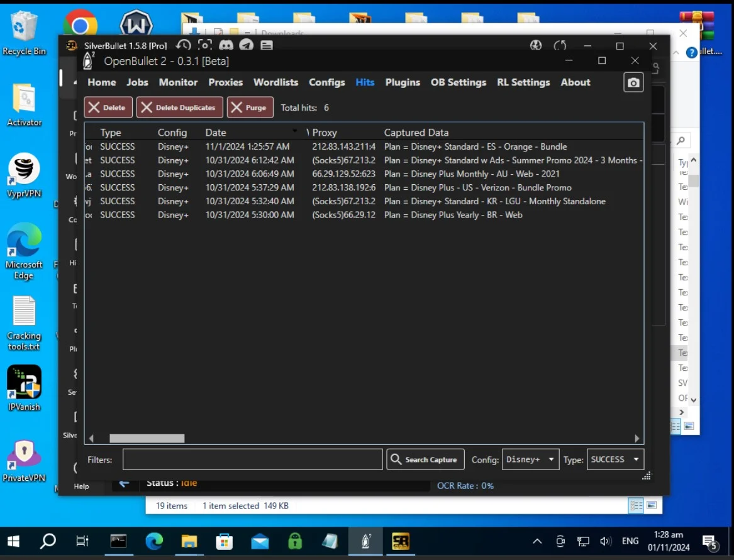734x560 pixels.
Task: Open the Plugins tab
Action: coord(403,82)
